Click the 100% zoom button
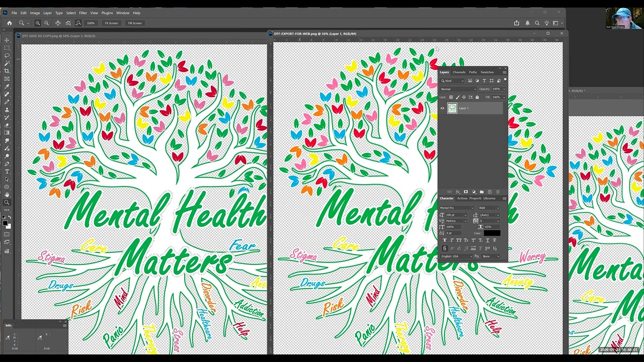The image size is (644, 362). click(x=91, y=23)
